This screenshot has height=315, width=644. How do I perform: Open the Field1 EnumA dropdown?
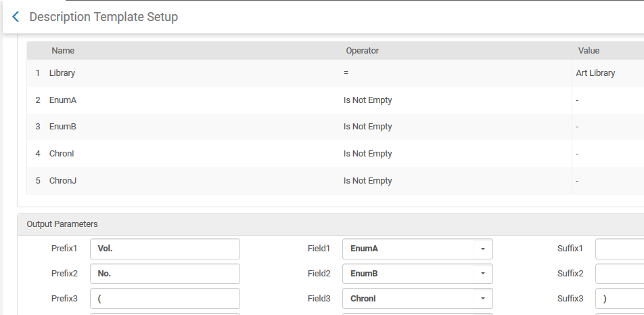[417, 249]
